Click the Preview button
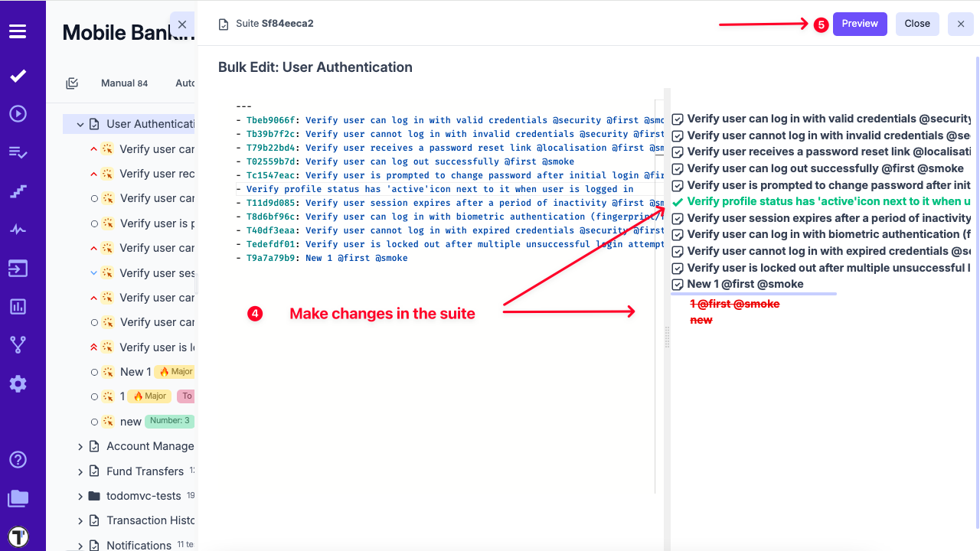The height and width of the screenshot is (551, 980). coord(860,24)
